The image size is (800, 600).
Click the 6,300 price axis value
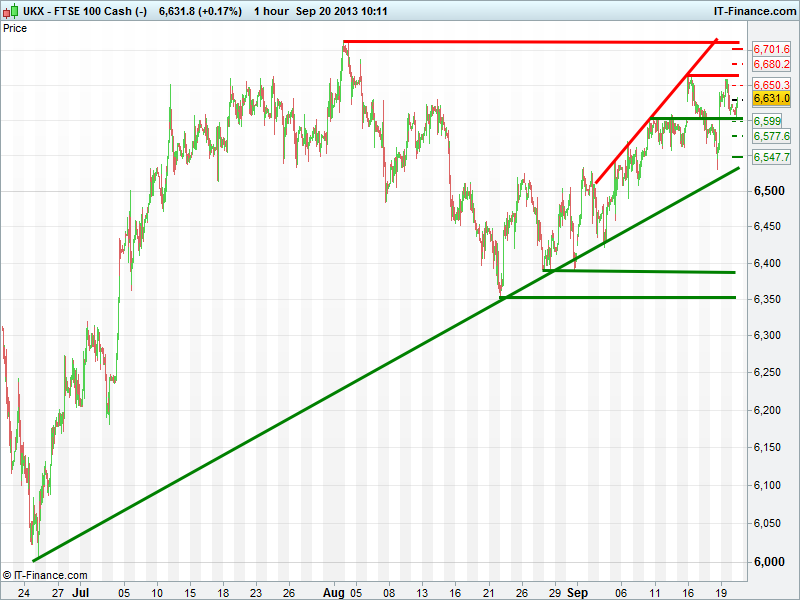769,335
